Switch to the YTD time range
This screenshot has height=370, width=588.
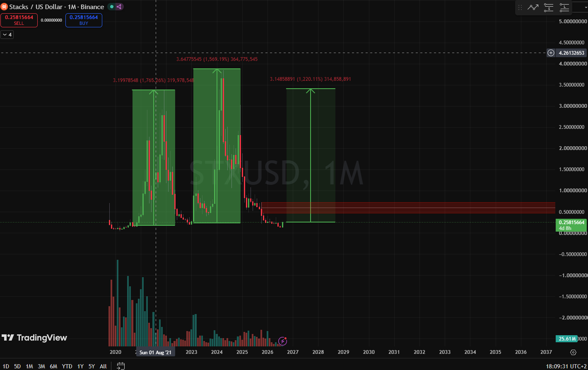click(x=67, y=366)
